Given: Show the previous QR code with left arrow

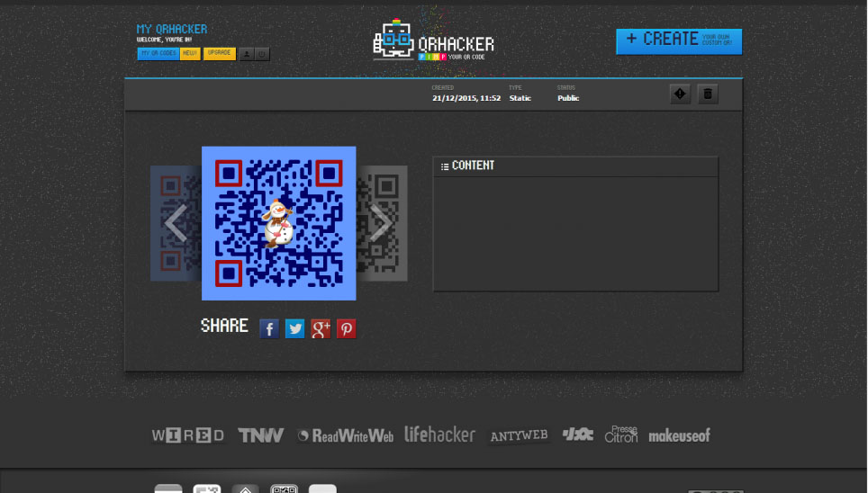Looking at the screenshot, I should pos(176,223).
